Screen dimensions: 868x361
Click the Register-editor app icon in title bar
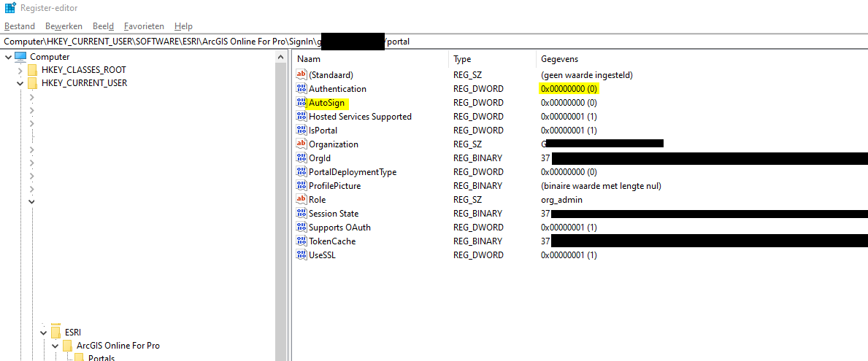10,8
